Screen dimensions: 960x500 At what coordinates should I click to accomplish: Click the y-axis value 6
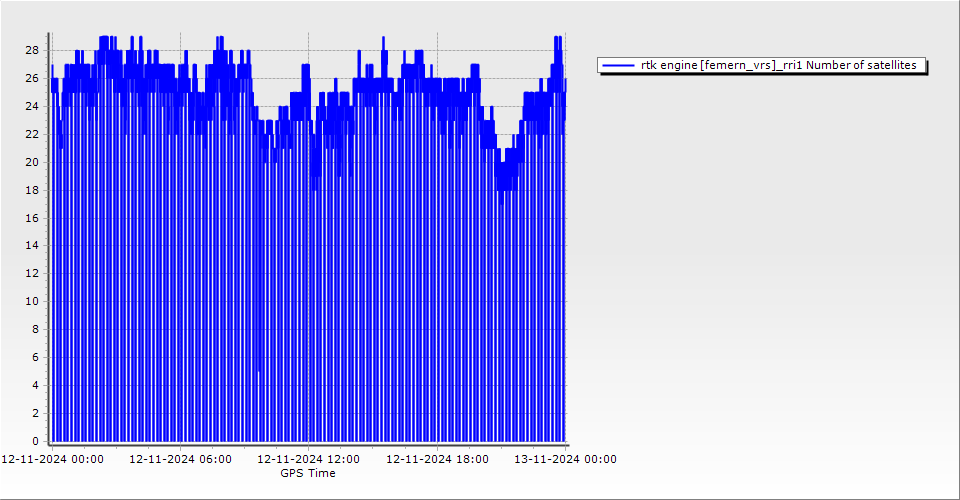pos(35,357)
